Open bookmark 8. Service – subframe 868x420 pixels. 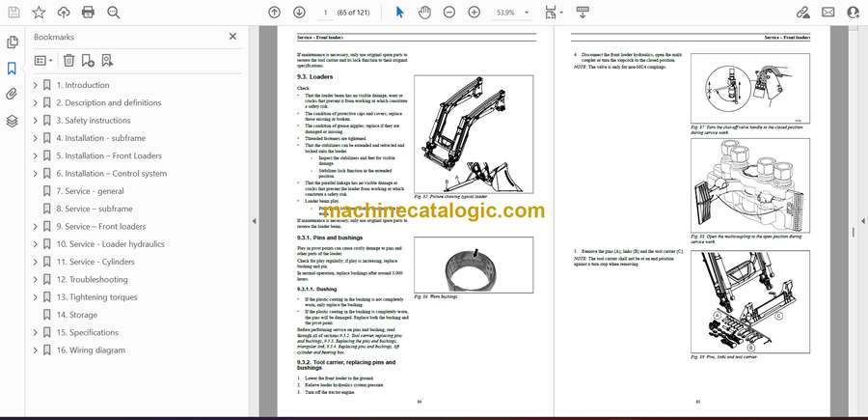[95, 209]
